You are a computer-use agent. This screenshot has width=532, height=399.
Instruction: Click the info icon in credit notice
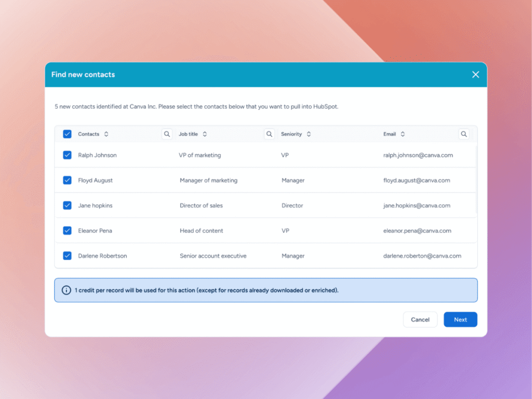tap(66, 290)
